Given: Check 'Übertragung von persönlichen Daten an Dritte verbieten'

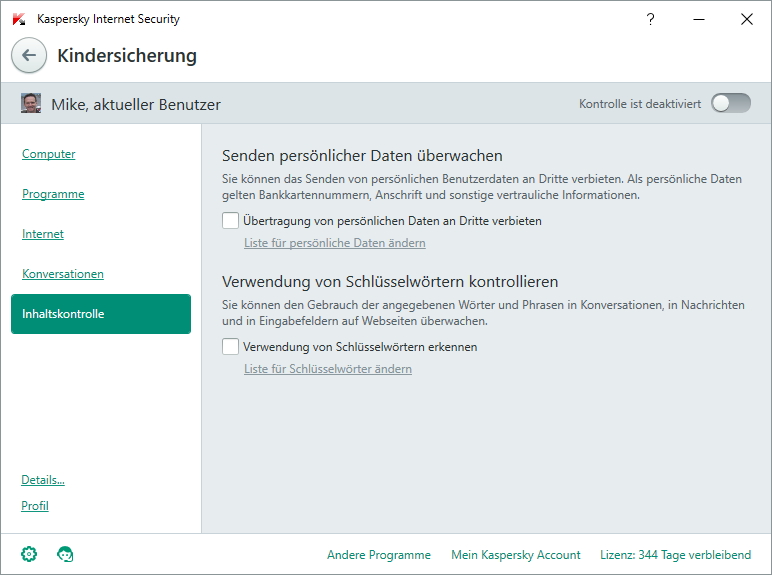Looking at the screenshot, I should pyautogui.click(x=230, y=221).
